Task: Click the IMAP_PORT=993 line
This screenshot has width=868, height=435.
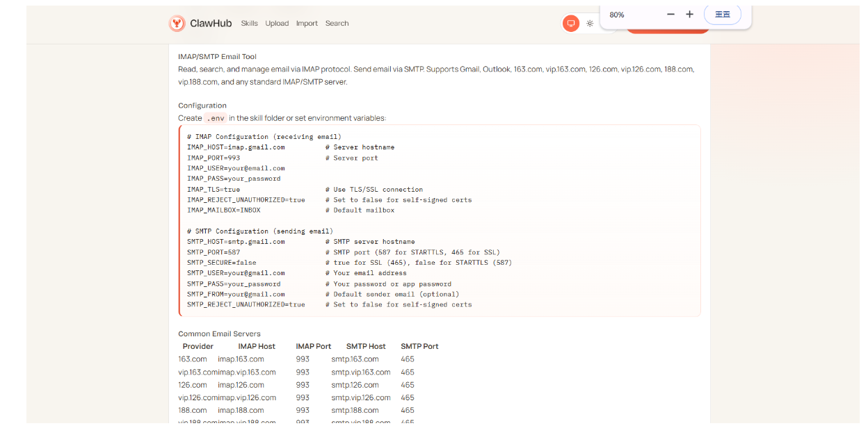Action: [x=214, y=158]
